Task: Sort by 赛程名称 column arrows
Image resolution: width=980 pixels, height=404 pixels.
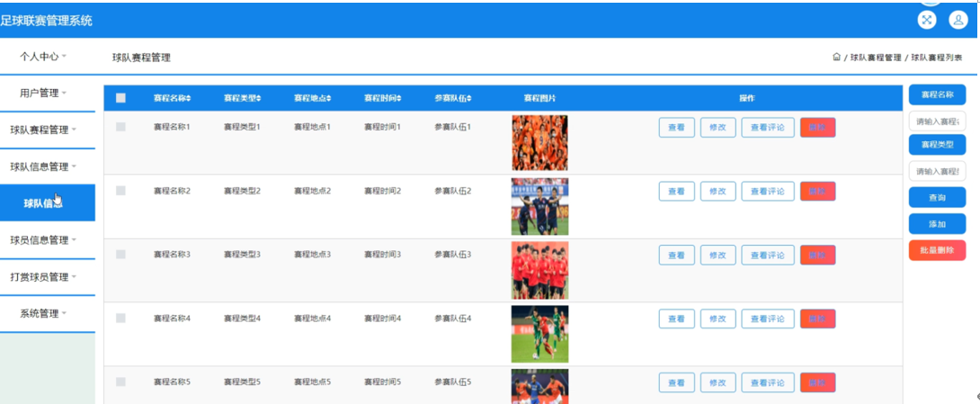Action: (x=189, y=99)
